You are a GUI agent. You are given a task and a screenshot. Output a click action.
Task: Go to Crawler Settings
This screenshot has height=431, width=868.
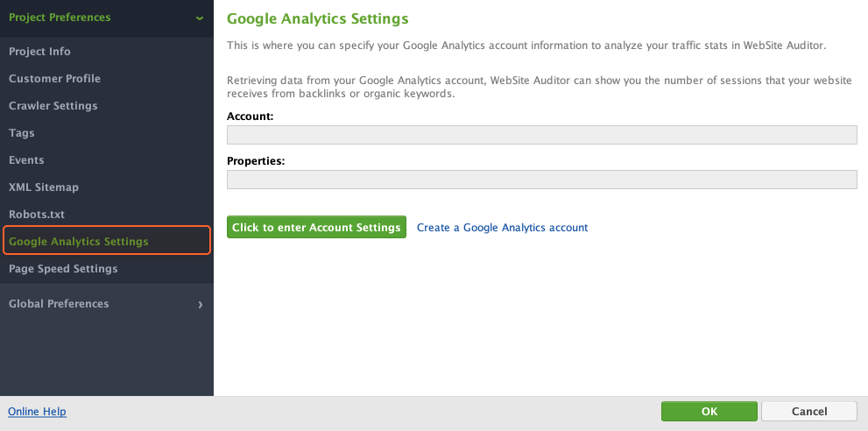pos(53,106)
